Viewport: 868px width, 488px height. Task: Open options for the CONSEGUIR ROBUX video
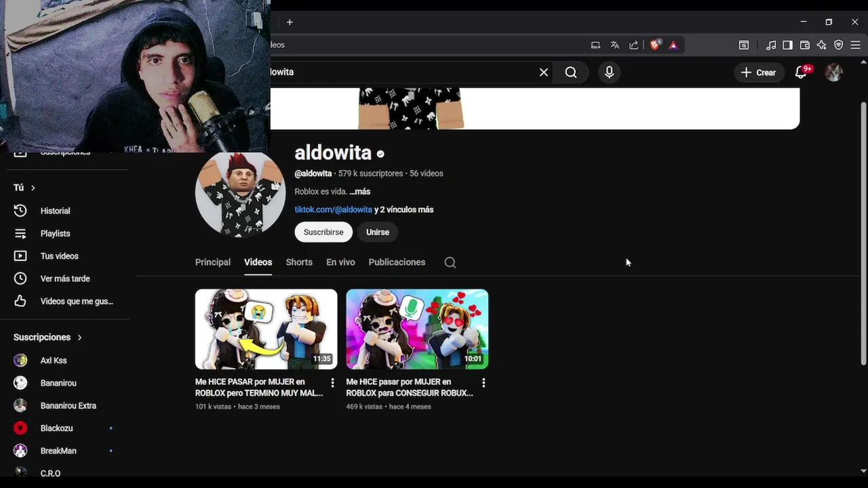click(484, 383)
